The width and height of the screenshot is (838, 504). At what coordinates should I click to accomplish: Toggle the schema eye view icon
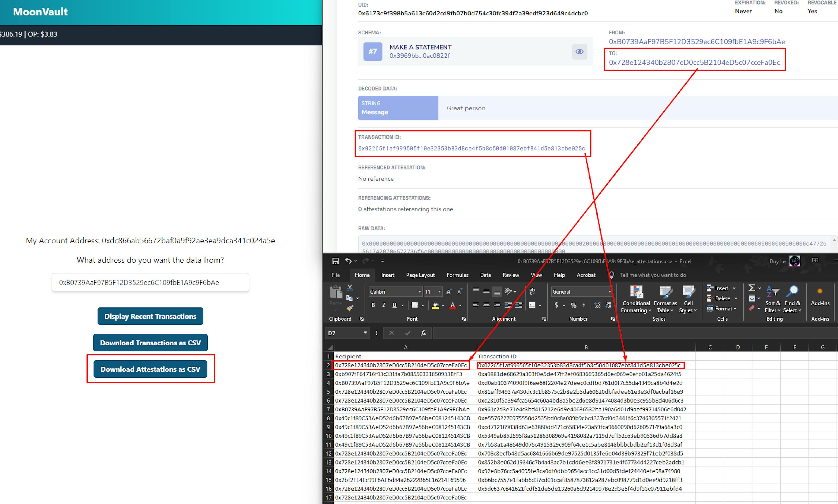coord(579,52)
